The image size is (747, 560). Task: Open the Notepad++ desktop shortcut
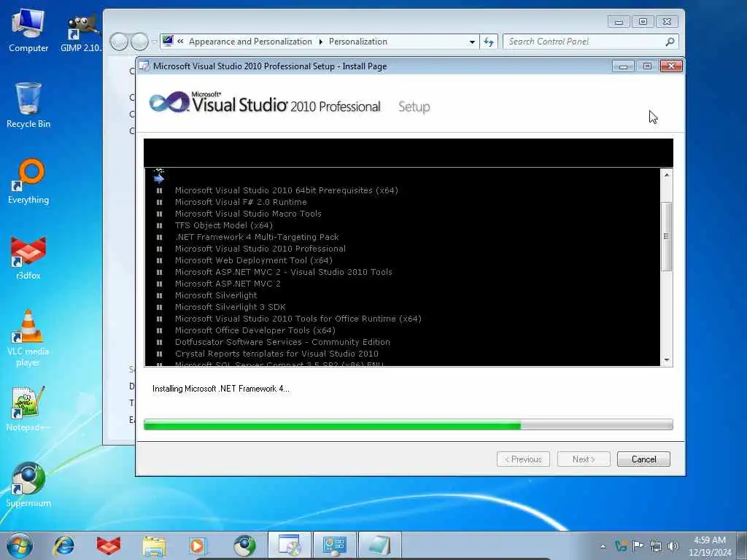28,409
